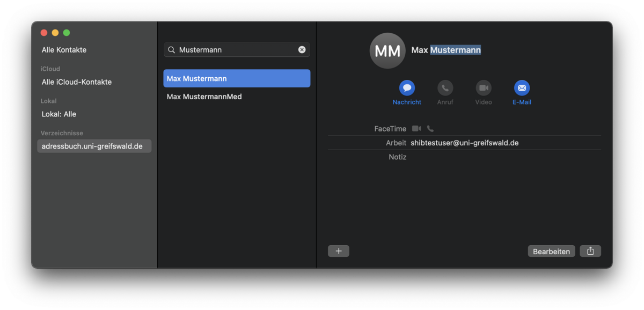Image resolution: width=644 pixels, height=310 pixels.
Task: Start a Video call via camera icon
Action: click(484, 88)
